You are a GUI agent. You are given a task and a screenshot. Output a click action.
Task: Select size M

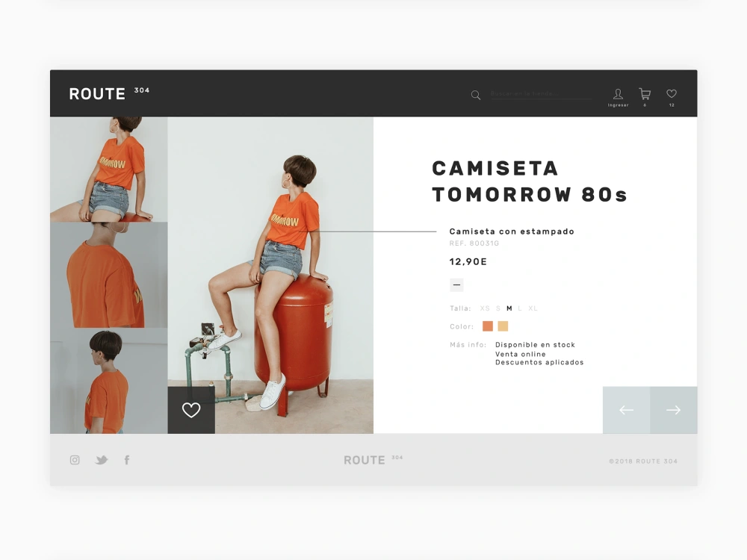pyautogui.click(x=509, y=308)
